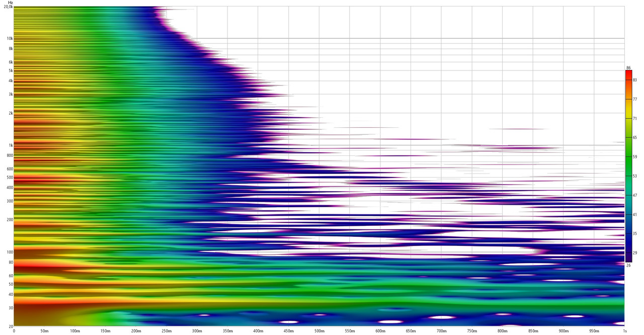Select the 83 color scale value
The image size is (644, 335).
click(x=635, y=80)
